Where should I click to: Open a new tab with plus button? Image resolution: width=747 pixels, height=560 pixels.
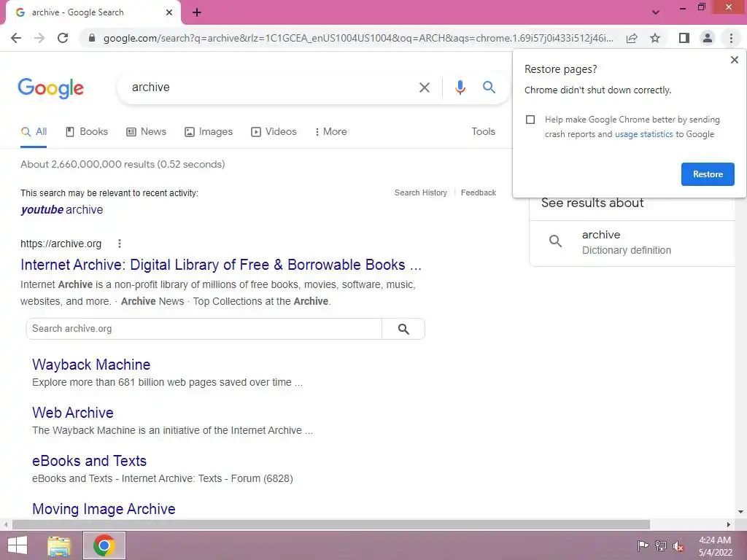tap(197, 13)
